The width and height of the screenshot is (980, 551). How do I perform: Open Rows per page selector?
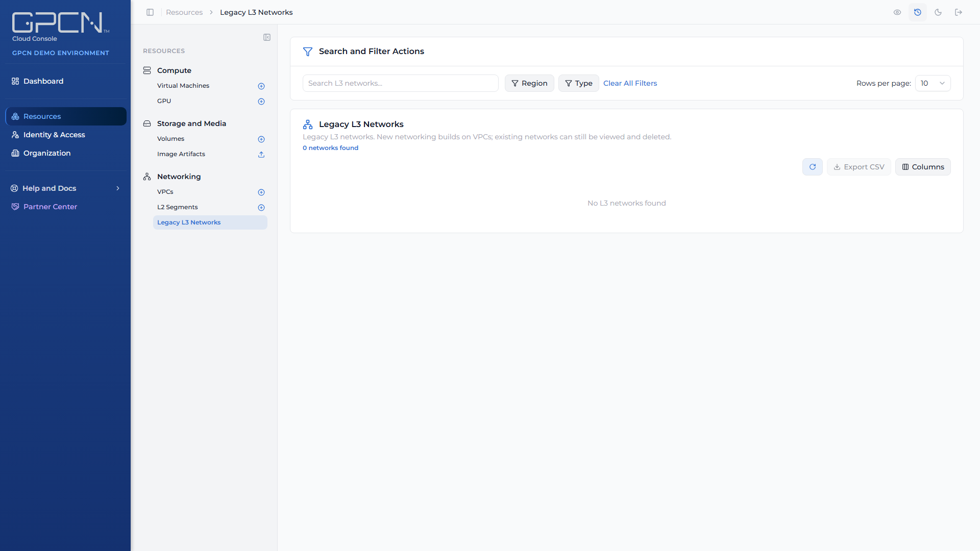(x=933, y=83)
